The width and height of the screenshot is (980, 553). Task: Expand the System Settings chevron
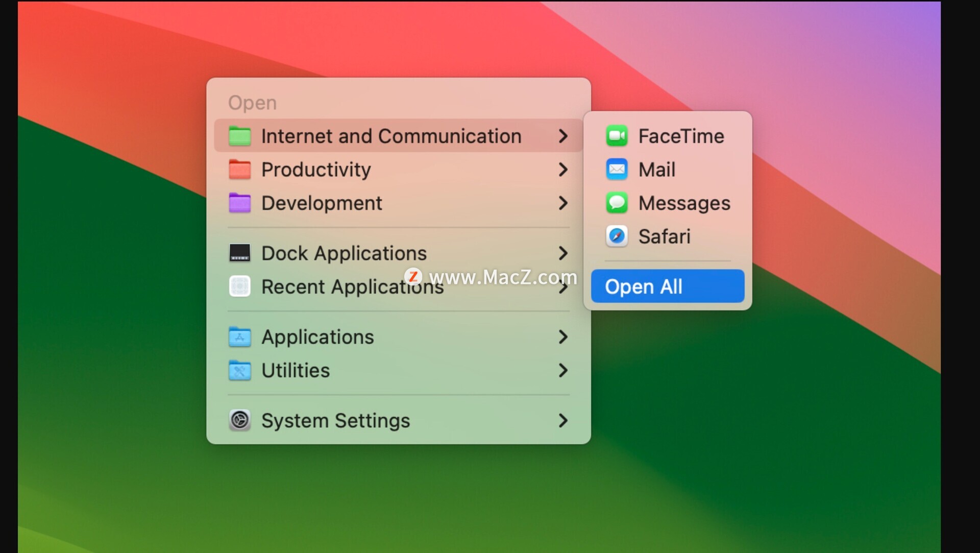coord(563,421)
